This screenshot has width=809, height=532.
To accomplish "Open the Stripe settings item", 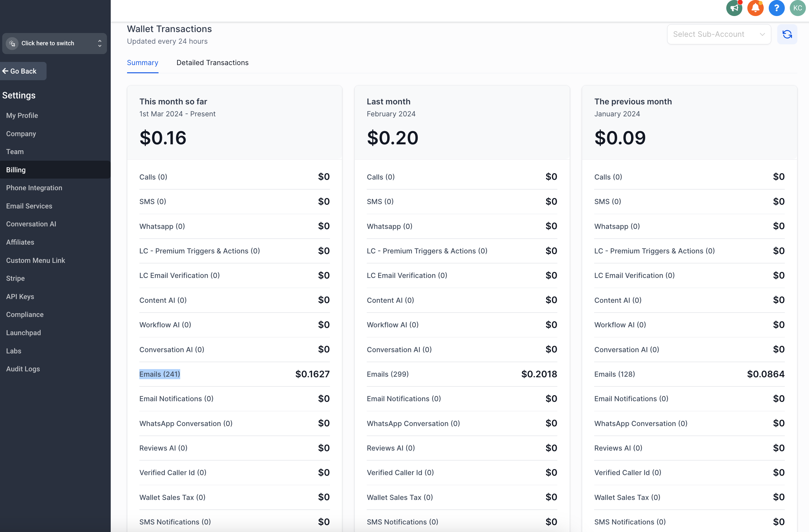I will (15, 278).
